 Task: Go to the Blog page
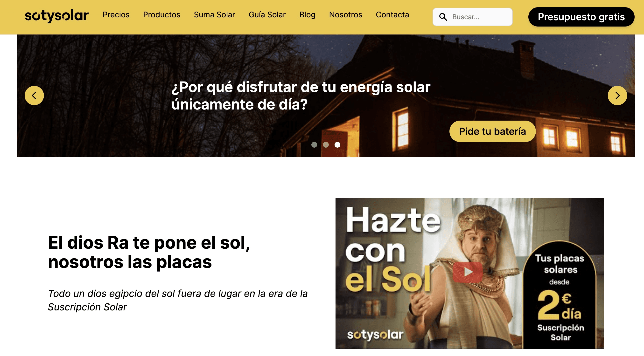point(307,15)
